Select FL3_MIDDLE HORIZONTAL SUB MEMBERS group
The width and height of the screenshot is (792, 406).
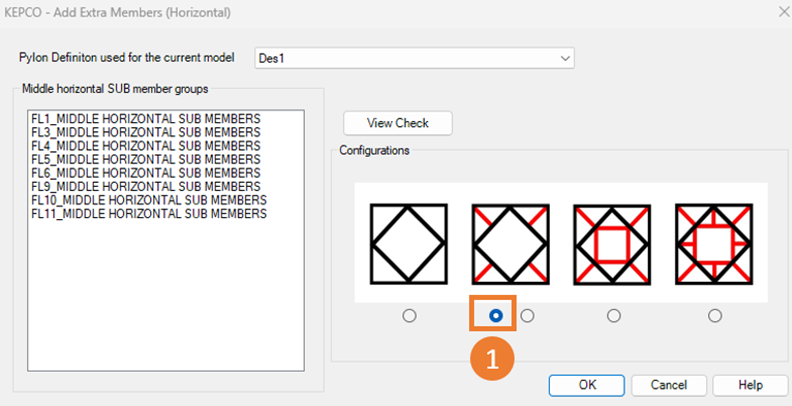point(146,133)
